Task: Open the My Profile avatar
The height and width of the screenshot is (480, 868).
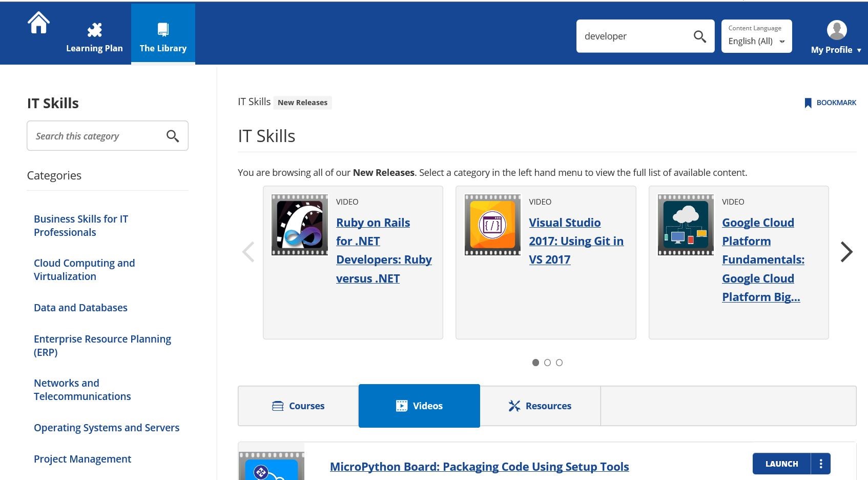Action: (837, 30)
